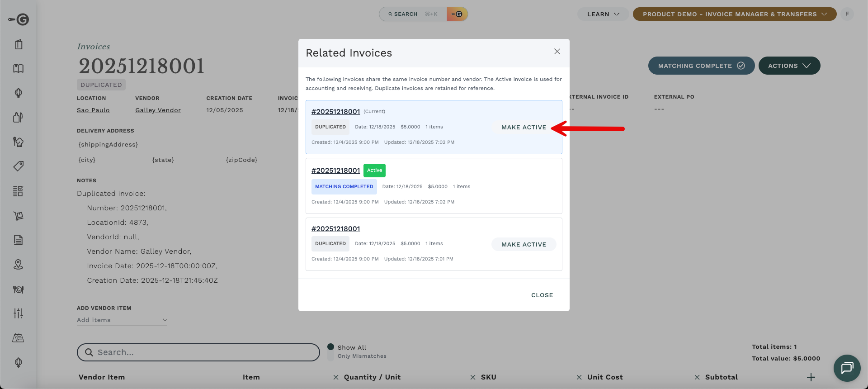This screenshot has width=868, height=389.
Task: Click the shopping cart sidebar icon
Action: [18, 216]
